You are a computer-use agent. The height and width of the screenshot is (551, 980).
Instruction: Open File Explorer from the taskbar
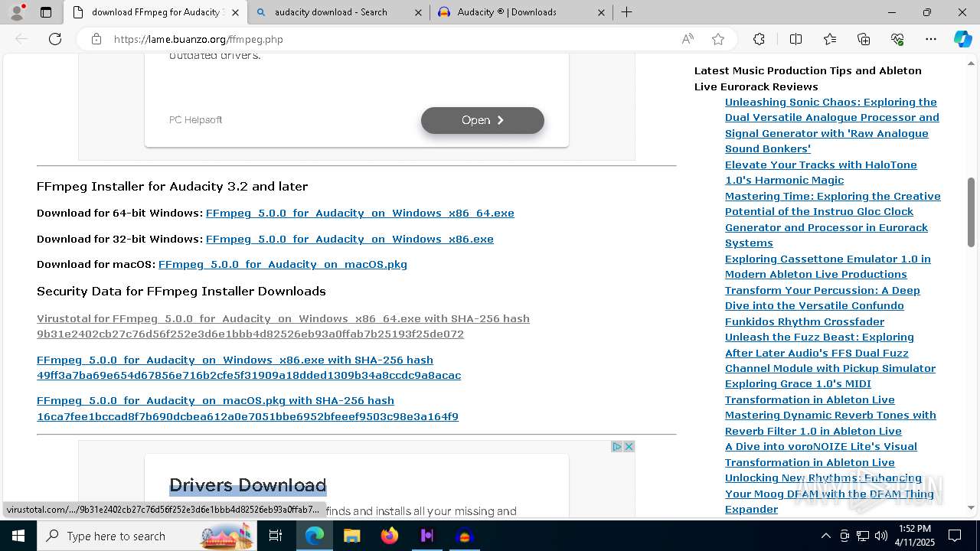351,536
